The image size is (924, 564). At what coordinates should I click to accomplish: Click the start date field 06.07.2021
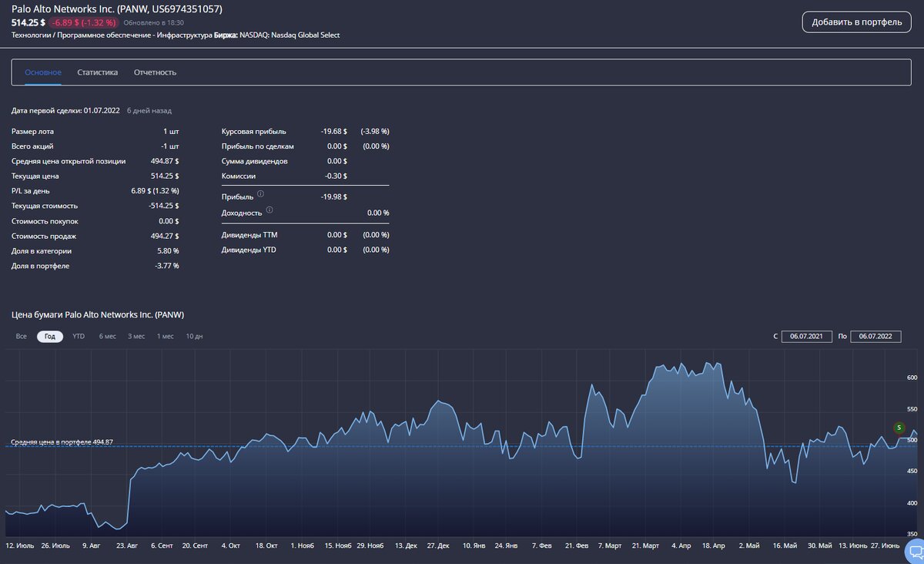tap(807, 337)
